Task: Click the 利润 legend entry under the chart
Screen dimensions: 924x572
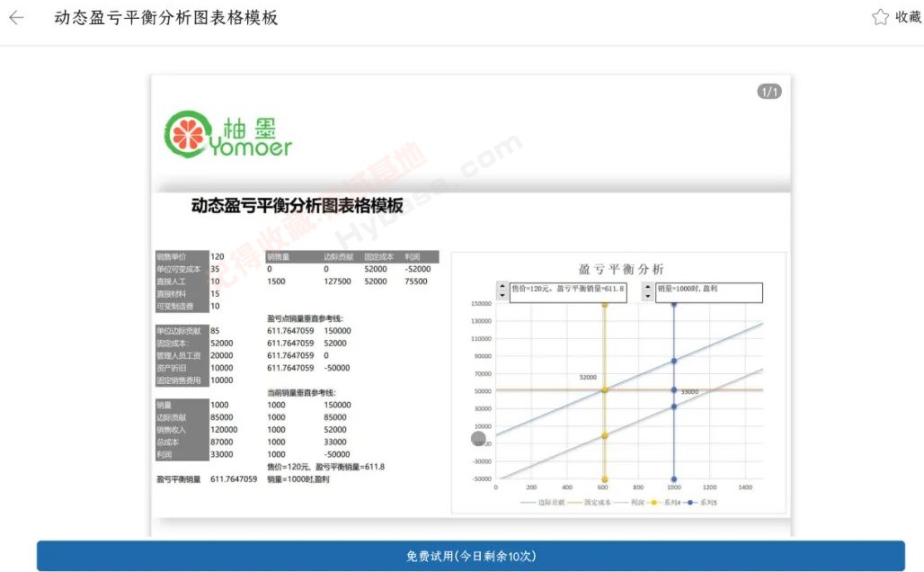Action: [630, 503]
